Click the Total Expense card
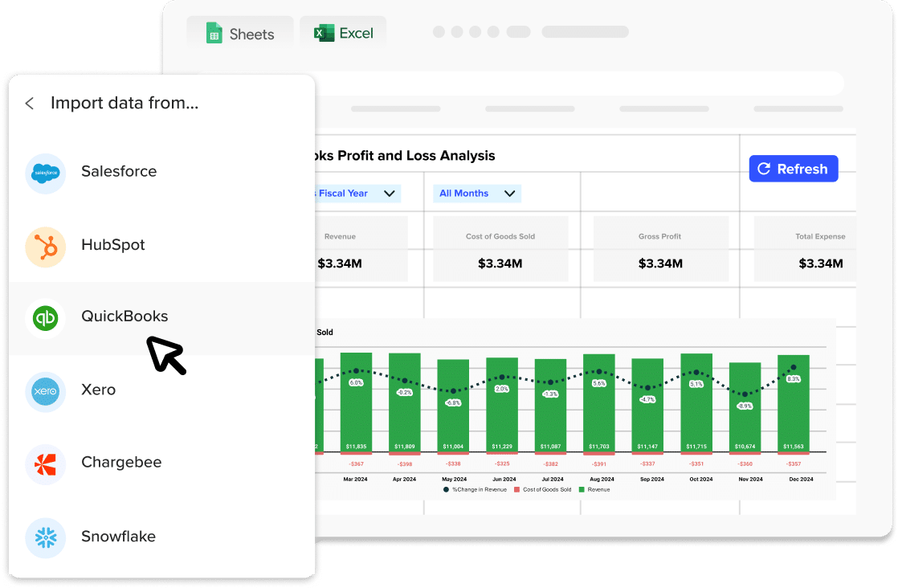Screen dimensions: 898x588 805,248
